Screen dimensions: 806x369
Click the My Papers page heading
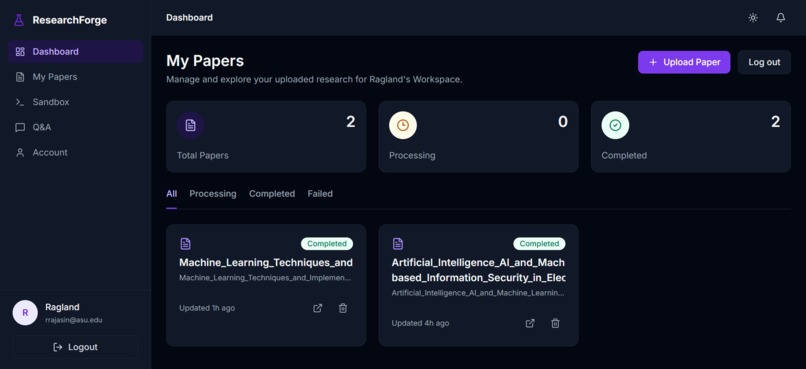point(205,61)
